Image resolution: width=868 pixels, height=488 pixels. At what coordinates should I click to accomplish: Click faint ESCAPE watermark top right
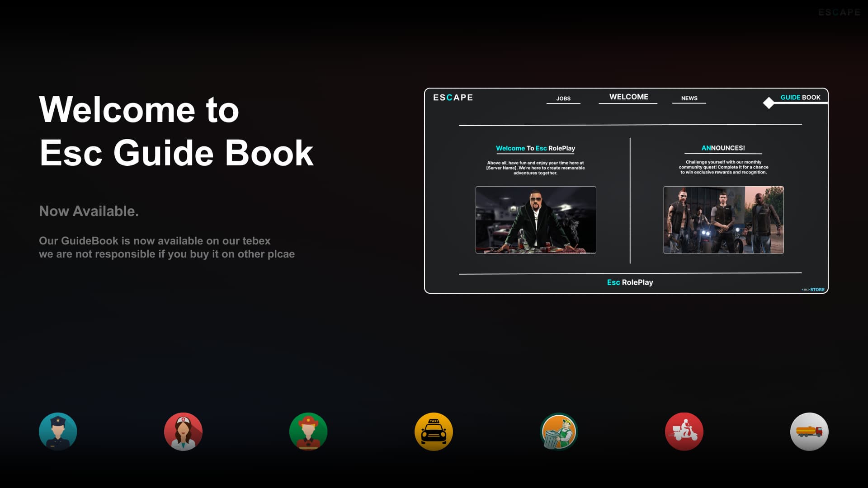tap(839, 13)
